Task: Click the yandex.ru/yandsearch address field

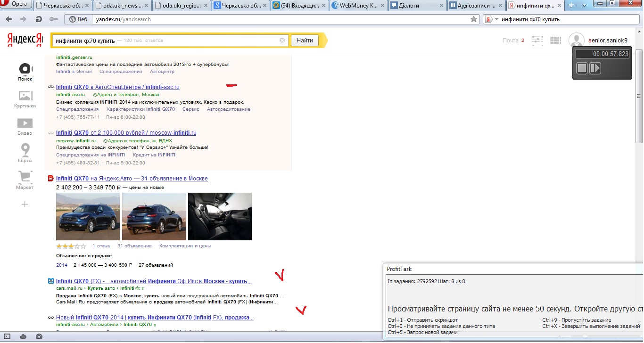Action: 283,19
